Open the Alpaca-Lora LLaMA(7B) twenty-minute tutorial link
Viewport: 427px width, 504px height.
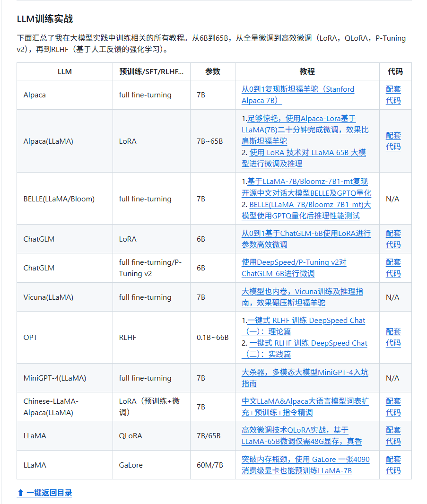tap(305, 130)
